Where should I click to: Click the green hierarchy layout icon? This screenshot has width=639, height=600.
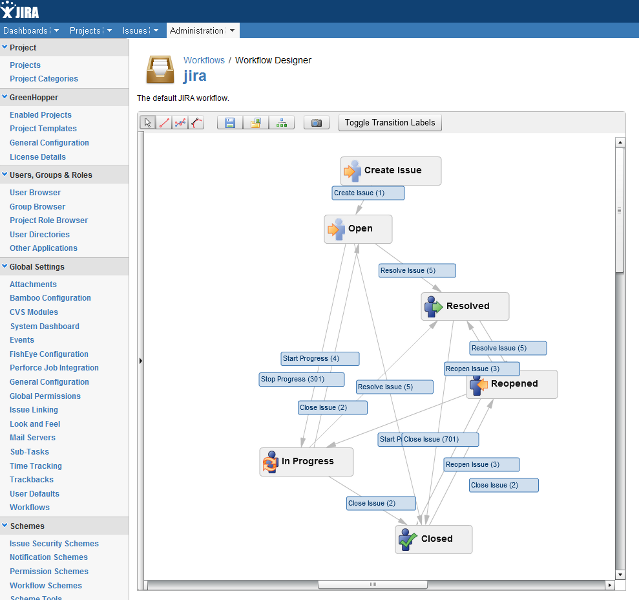[282, 123]
